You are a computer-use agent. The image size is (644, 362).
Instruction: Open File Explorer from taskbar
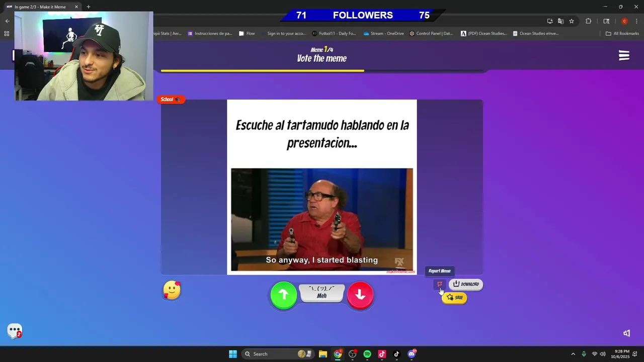323,354
